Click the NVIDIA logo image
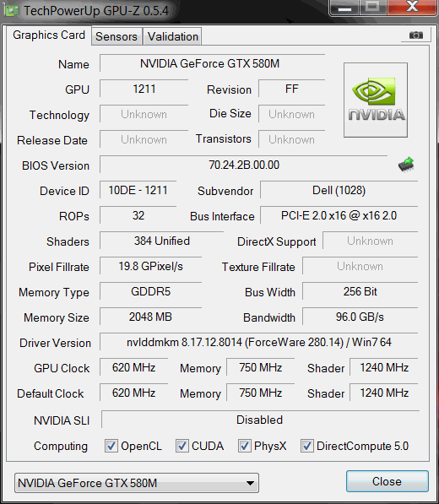The image size is (439, 504). pyautogui.click(x=376, y=100)
